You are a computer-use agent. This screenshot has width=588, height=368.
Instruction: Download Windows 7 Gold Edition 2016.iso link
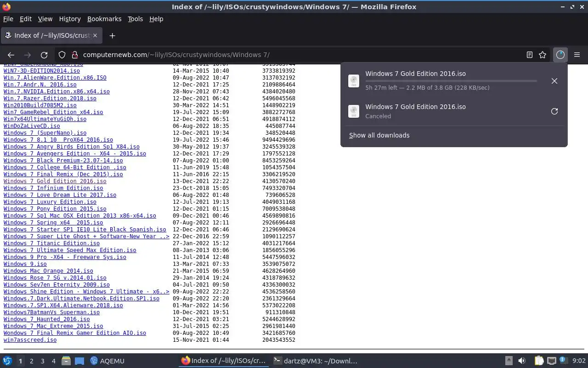[55, 181]
